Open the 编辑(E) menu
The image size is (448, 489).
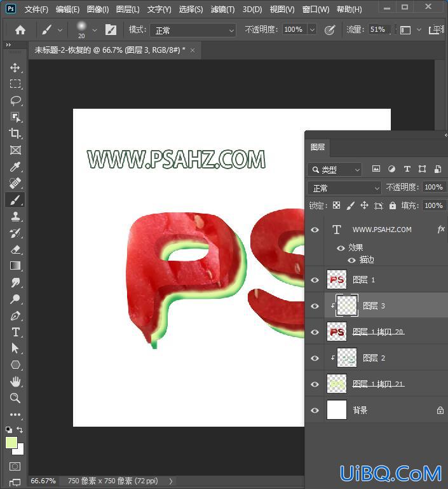click(67, 10)
